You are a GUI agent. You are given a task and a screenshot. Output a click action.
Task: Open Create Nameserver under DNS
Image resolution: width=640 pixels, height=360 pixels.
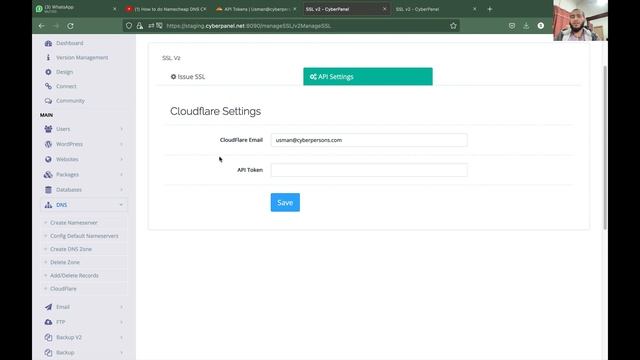pos(74,223)
